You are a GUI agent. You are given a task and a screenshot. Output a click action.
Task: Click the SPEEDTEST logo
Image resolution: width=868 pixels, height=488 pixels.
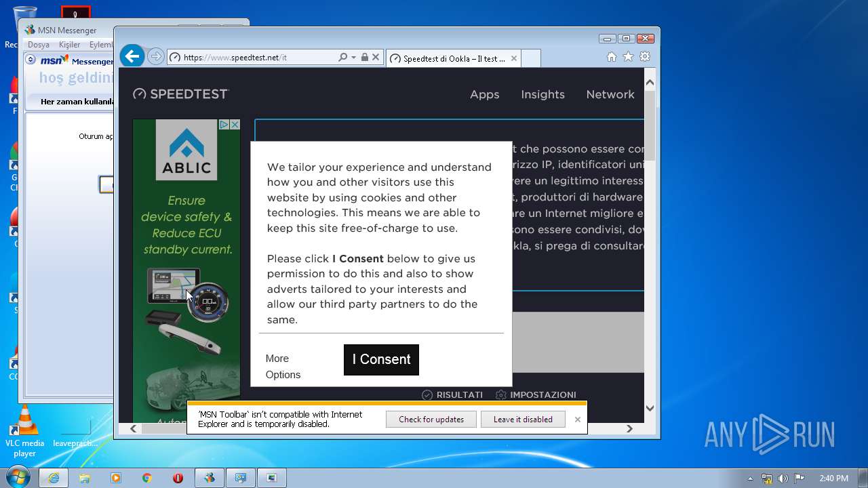click(181, 94)
